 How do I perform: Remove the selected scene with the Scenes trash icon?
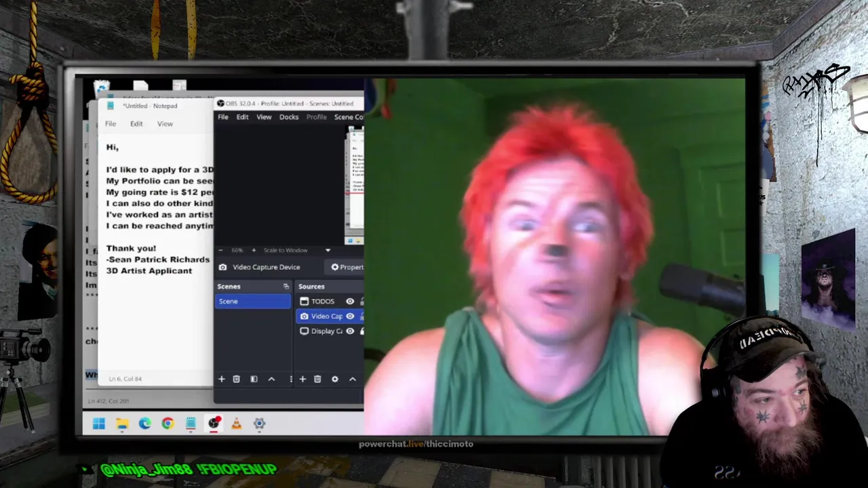(237, 379)
